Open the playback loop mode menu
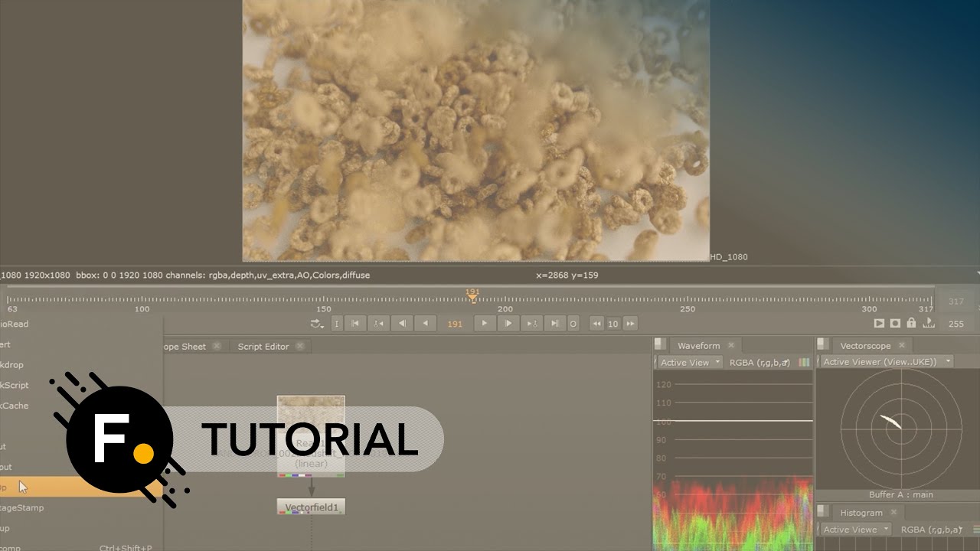The image size is (980, 551). (317, 324)
